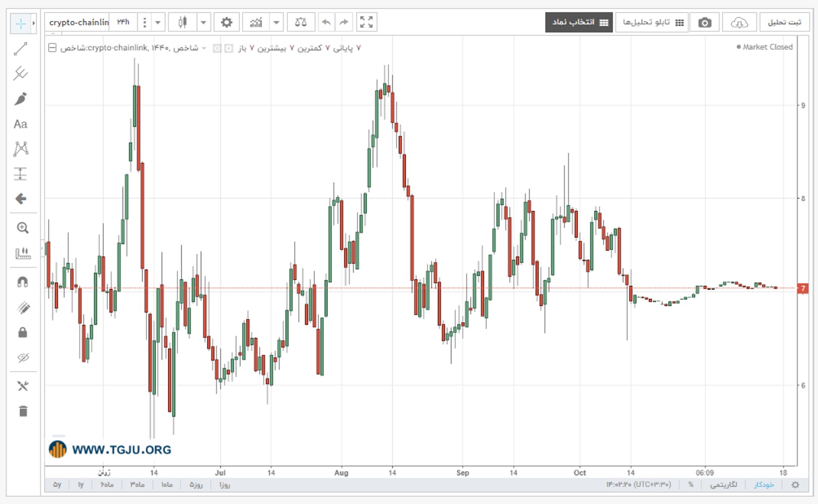Select the measure ruler tool
This screenshot has height=504, width=818.
click(x=23, y=253)
